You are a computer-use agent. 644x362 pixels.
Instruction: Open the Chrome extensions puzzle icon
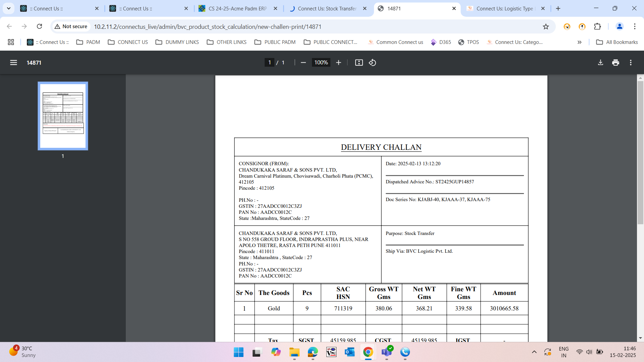click(597, 26)
